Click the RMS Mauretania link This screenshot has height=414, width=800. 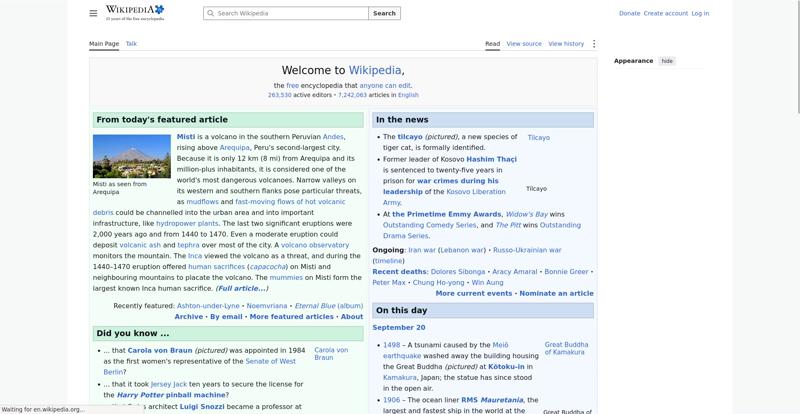pos(492,400)
